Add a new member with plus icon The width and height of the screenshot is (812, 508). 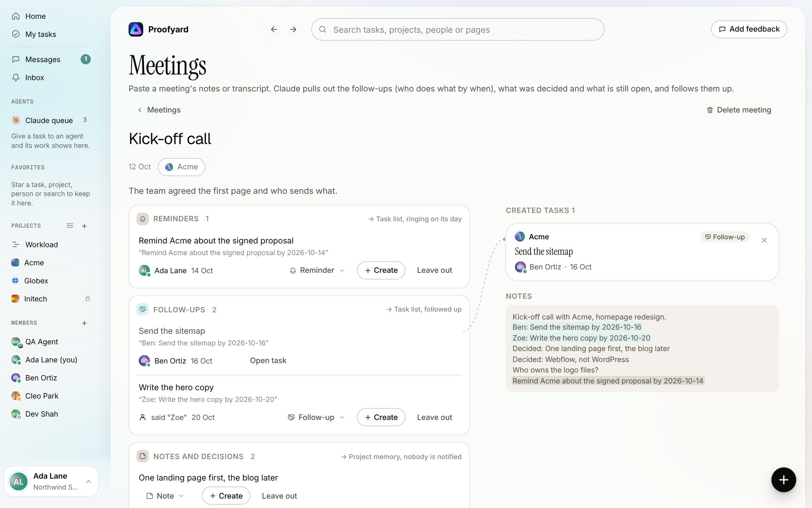tap(84, 323)
